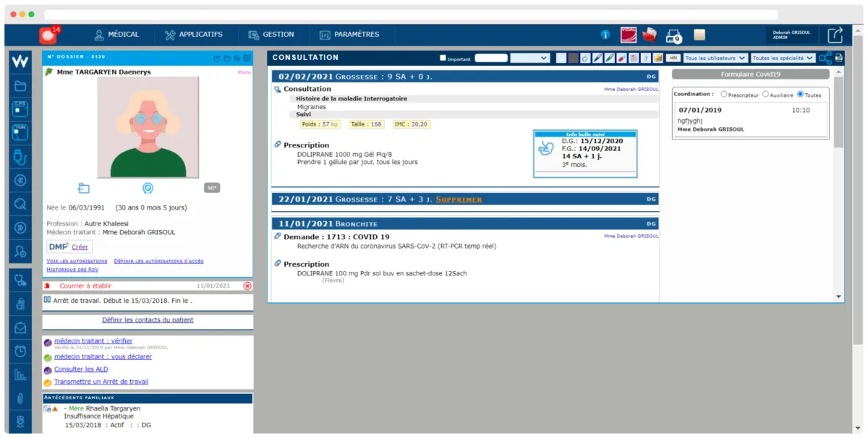The width and height of the screenshot is (868, 438).
Task: Click Définir les contacts du patient
Action: click(x=148, y=320)
